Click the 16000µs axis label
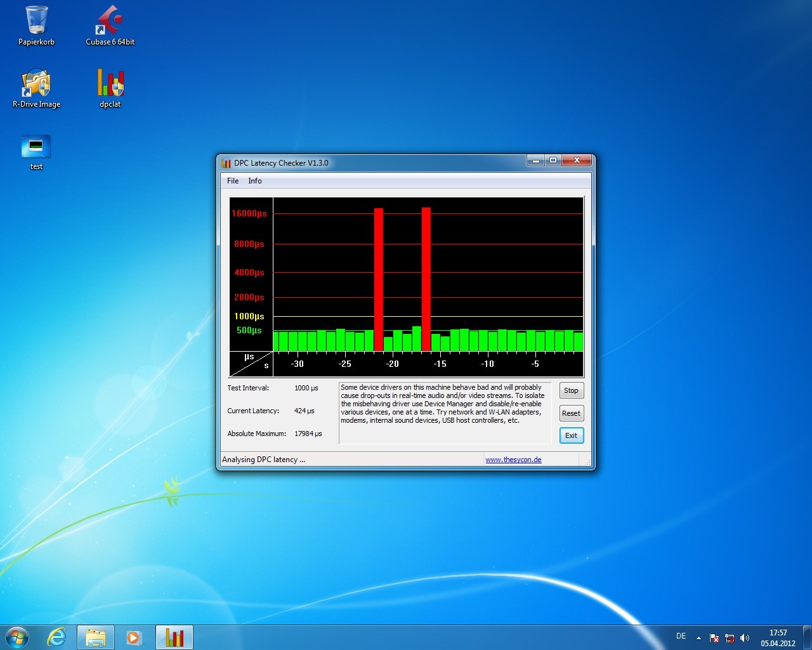This screenshot has height=650, width=812. (249, 213)
